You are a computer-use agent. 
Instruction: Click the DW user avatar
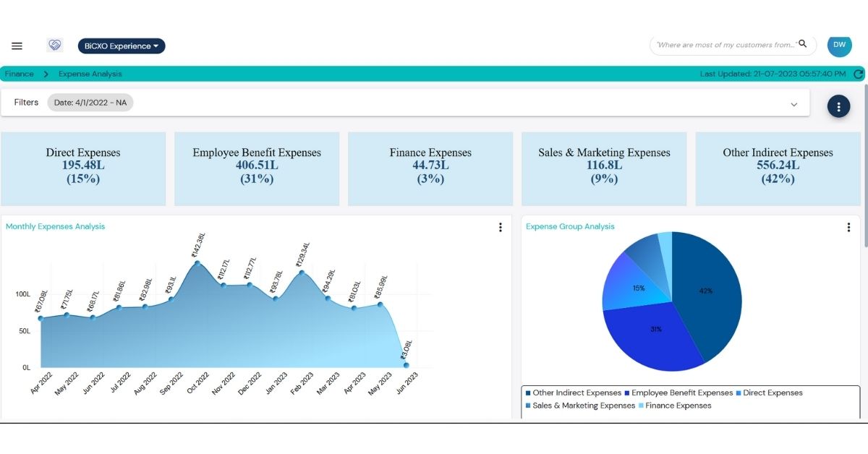pos(839,45)
